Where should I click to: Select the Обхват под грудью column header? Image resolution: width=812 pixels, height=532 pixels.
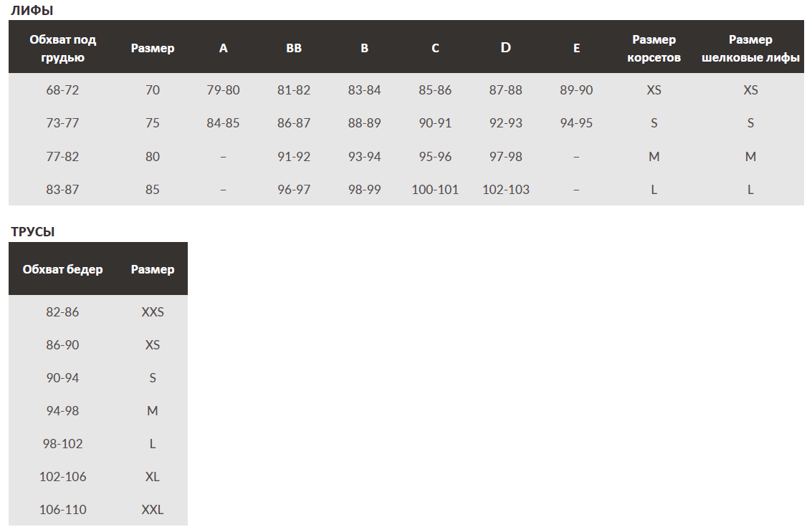[x=63, y=49]
